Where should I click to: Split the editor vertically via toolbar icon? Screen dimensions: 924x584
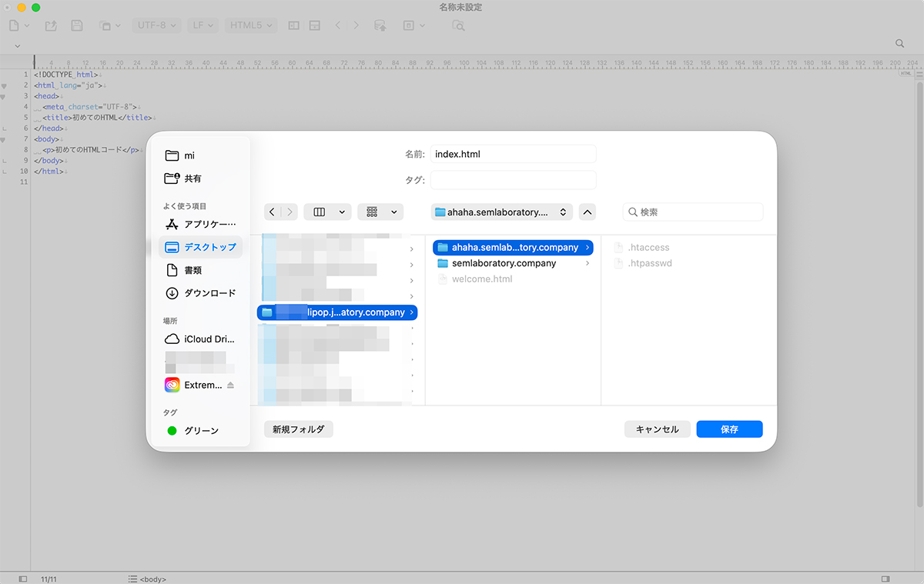(293, 25)
